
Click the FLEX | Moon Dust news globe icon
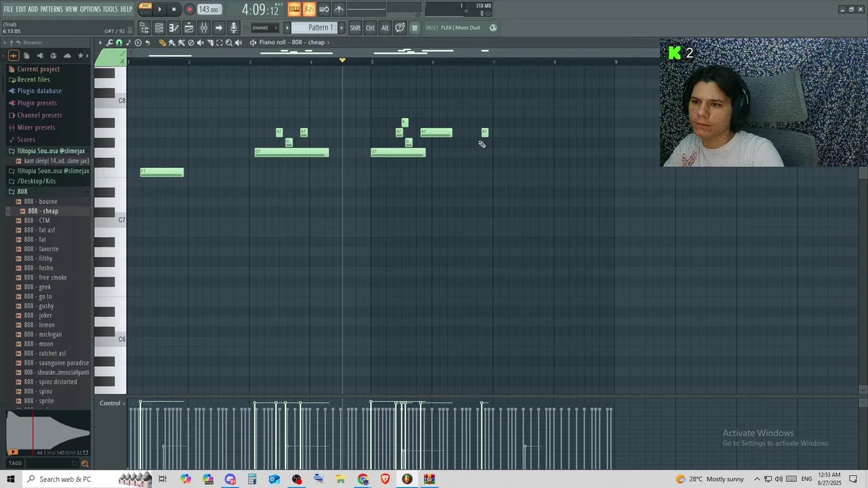coord(493,28)
